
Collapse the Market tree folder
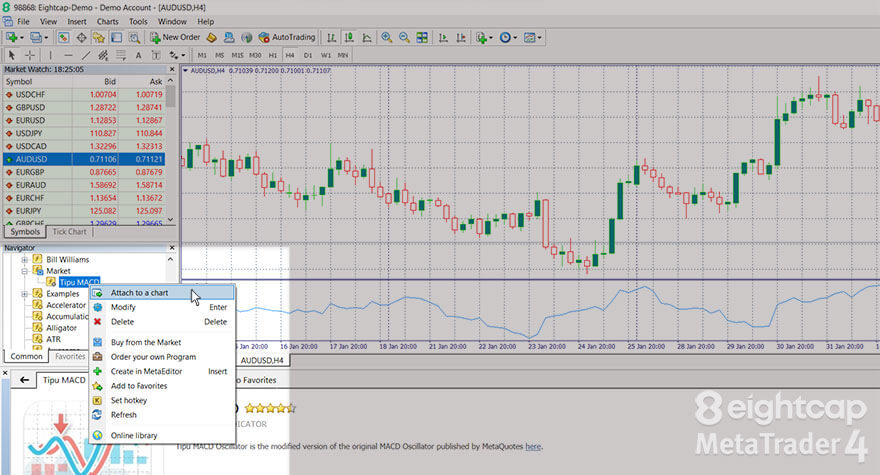point(24,271)
